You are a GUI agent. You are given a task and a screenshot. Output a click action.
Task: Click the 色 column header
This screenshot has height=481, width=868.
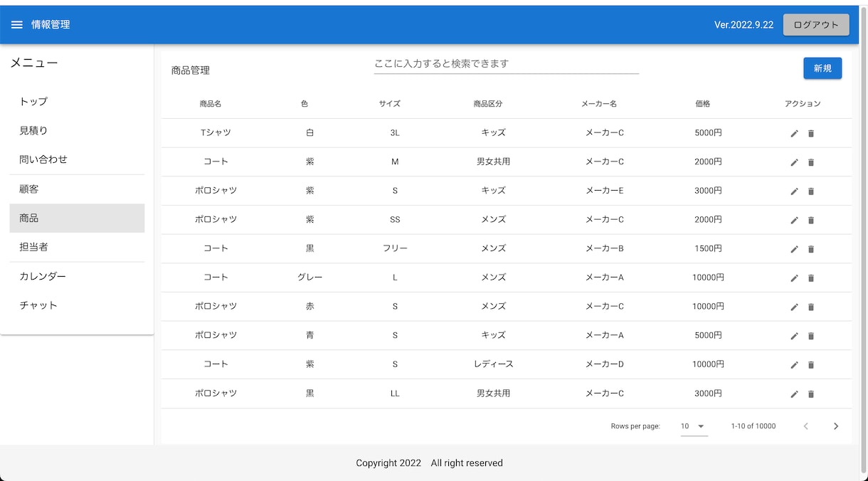tap(305, 104)
